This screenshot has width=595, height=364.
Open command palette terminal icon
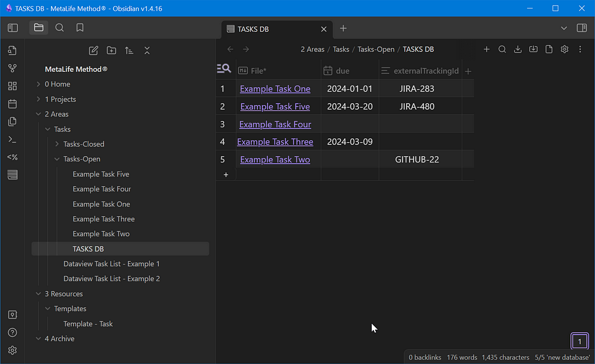pyautogui.click(x=12, y=139)
